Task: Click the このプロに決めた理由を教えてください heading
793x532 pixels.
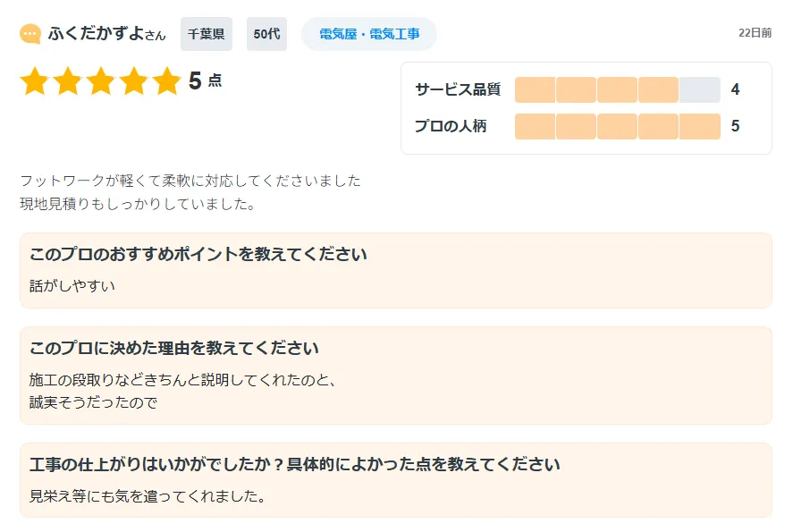Action: point(174,348)
